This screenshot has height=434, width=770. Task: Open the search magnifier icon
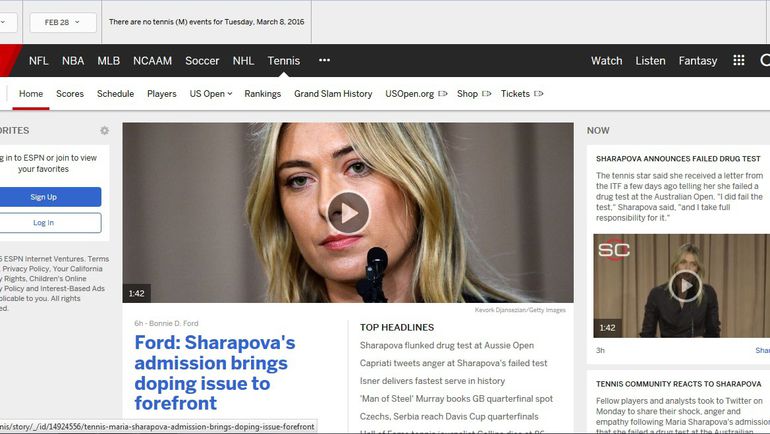[x=764, y=61]
